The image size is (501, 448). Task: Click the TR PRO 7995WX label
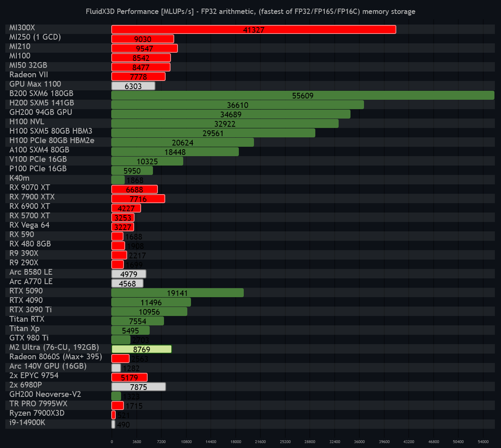38,404
